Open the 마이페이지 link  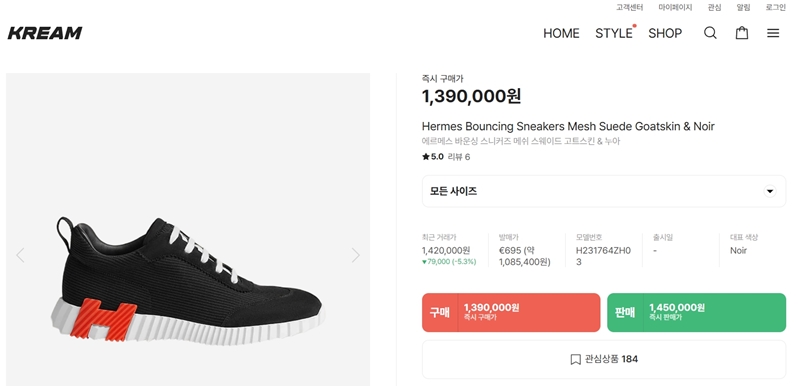(x=675, y=7)
